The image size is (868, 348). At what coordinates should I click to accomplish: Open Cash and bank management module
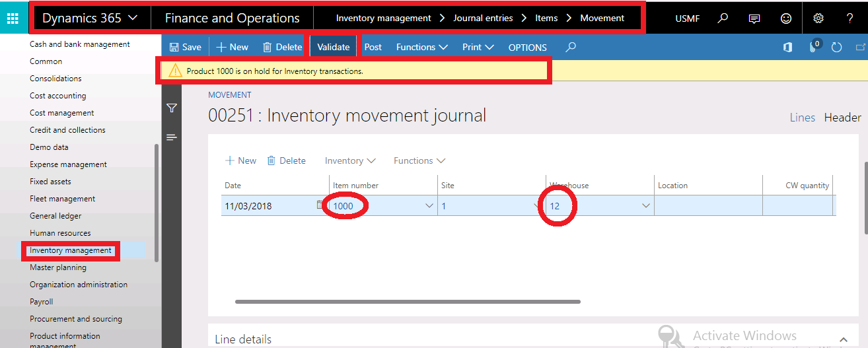80,44
